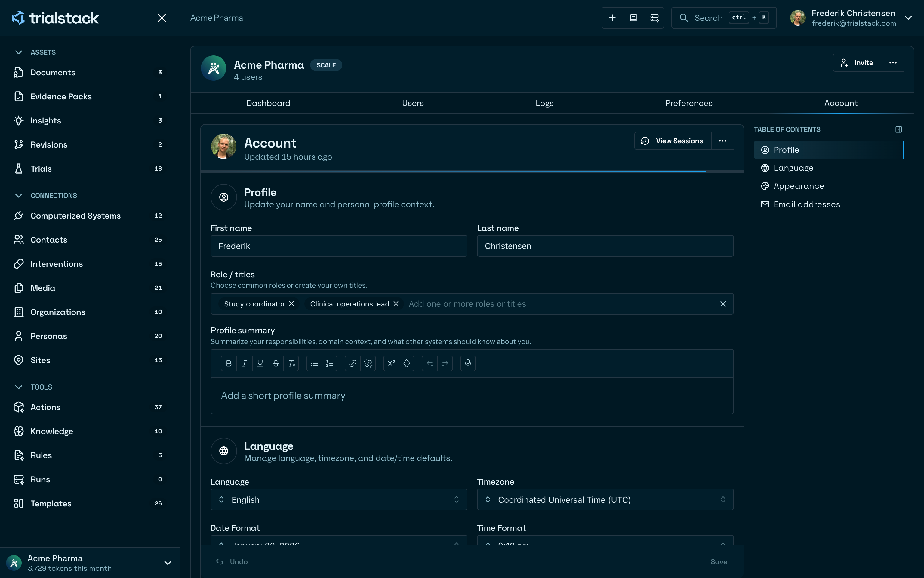The image size is (924, 578).
Task: Open Trials in the sidebar
Action: pos(90,169)
